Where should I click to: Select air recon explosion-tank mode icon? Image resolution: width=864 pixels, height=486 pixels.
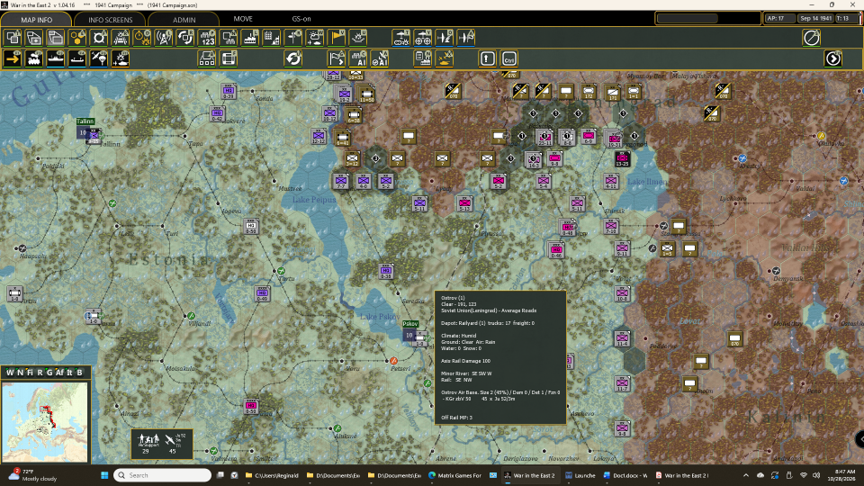coord(121,58)
